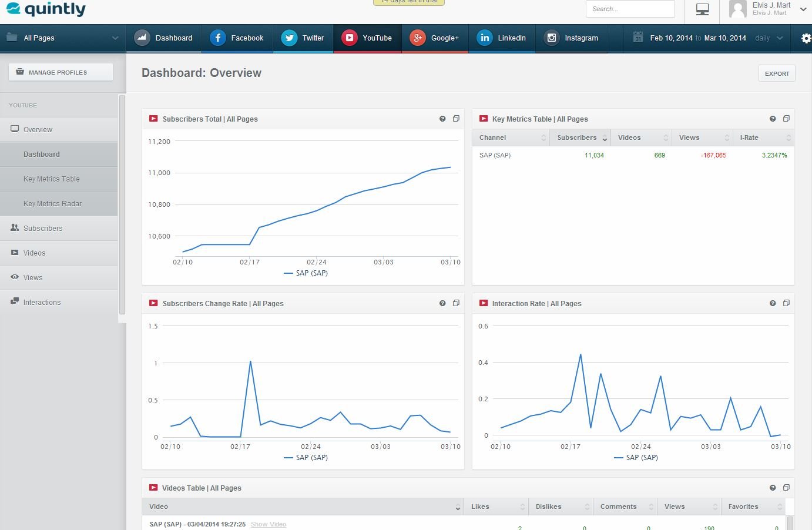Toggle SAP series in Subscribers Change Rate legend
Image resolution: width=812 pixels, height=530 pixels.
click(x=306, y=458)
